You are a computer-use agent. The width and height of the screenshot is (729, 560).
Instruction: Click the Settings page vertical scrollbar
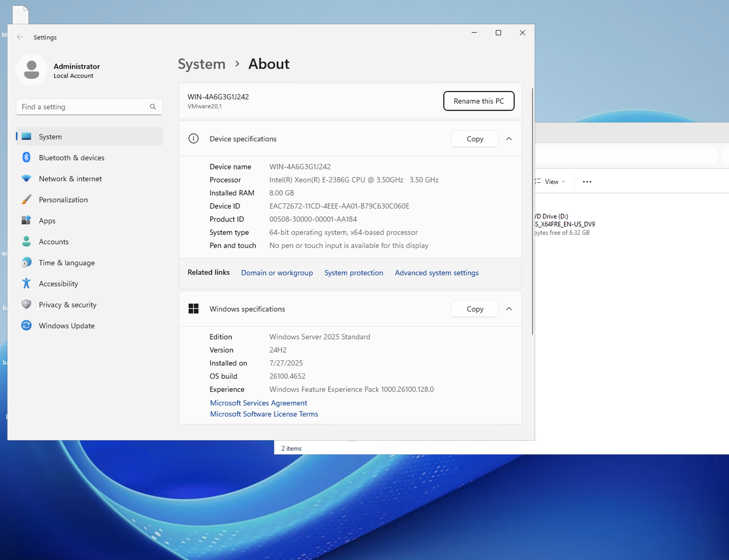tap(532, 211)
